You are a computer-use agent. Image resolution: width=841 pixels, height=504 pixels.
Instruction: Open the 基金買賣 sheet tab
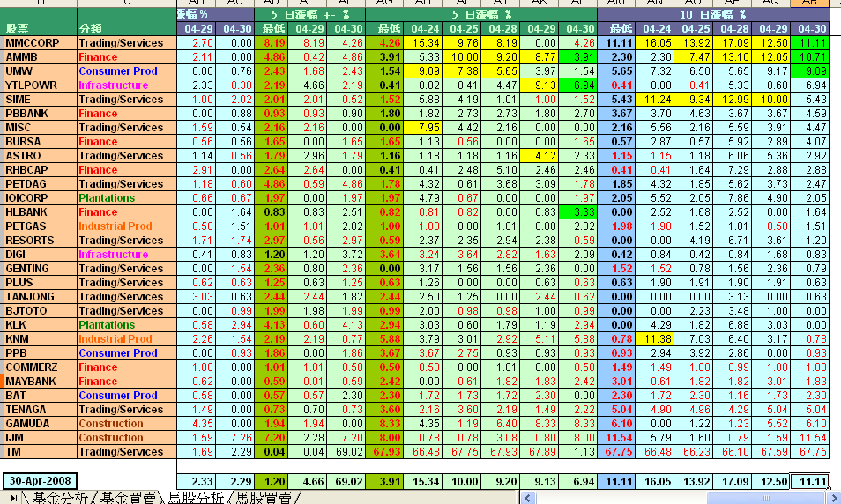point(125,498)
